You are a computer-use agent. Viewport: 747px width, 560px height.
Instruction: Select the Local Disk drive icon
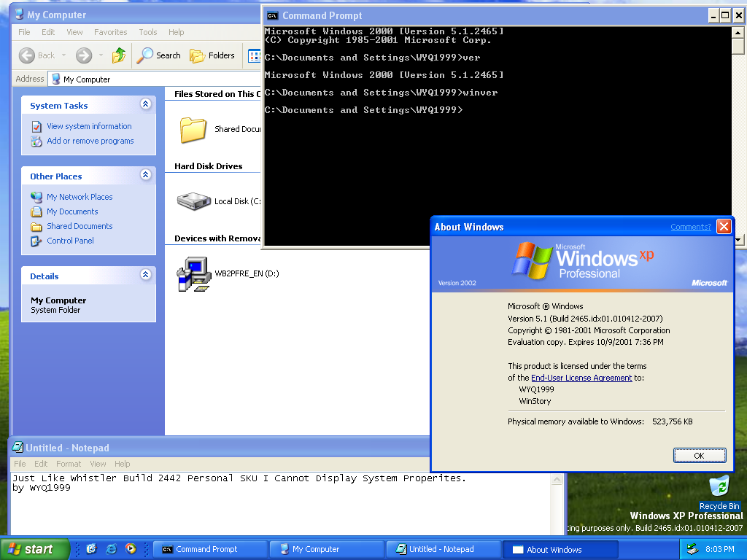pos(193,201)
